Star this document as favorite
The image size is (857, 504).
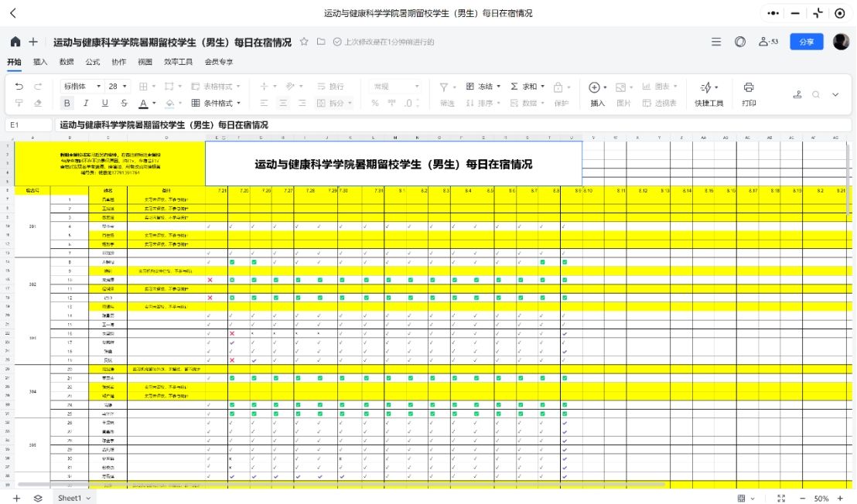tap(304, 42)
